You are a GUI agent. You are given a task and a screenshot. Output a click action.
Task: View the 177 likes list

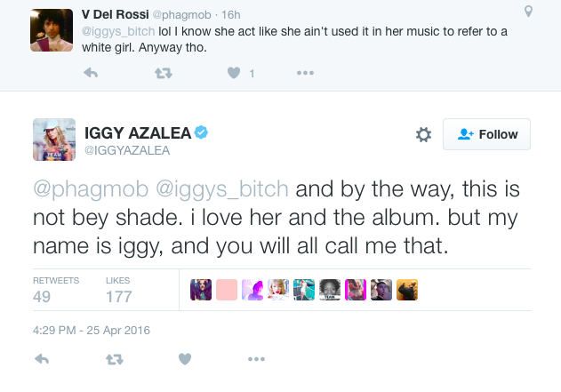pos(119,289)
